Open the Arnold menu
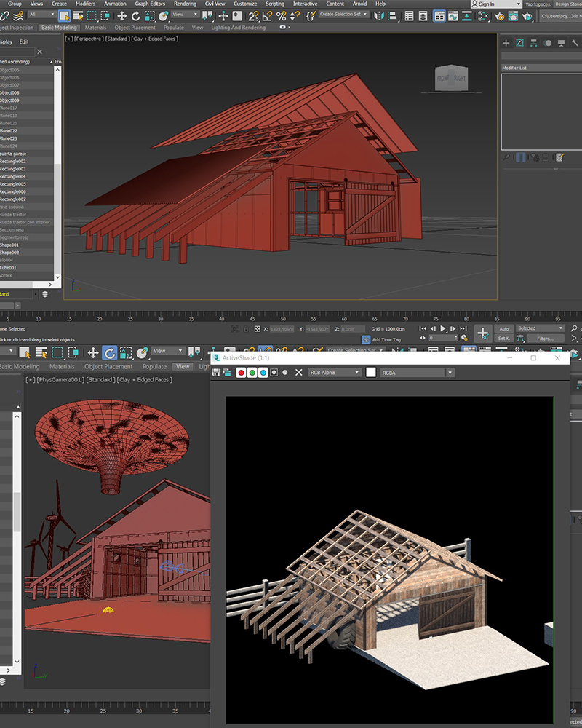 [x=359, y=4]
